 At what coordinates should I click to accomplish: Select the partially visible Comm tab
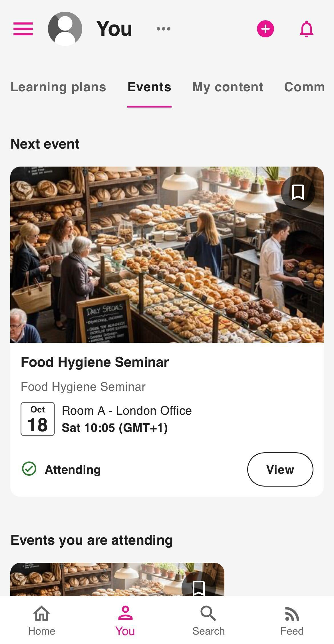304,87
